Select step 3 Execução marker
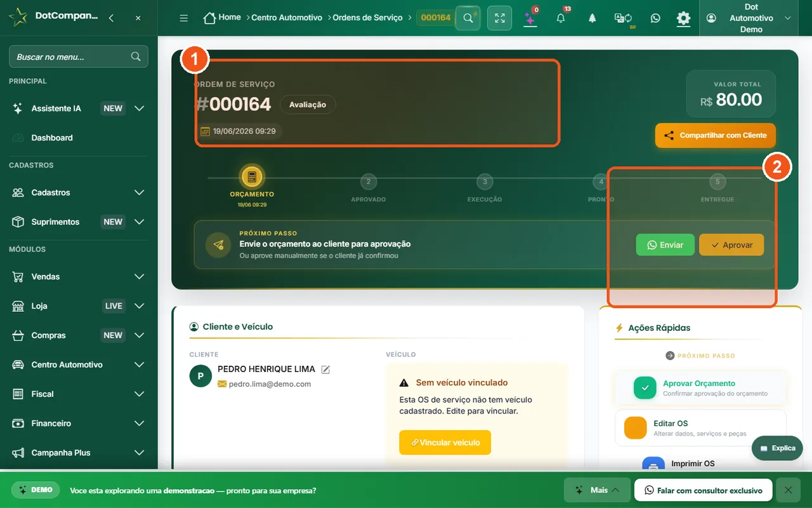This screenshot has width=812, height=508. (x=485, y=182)
